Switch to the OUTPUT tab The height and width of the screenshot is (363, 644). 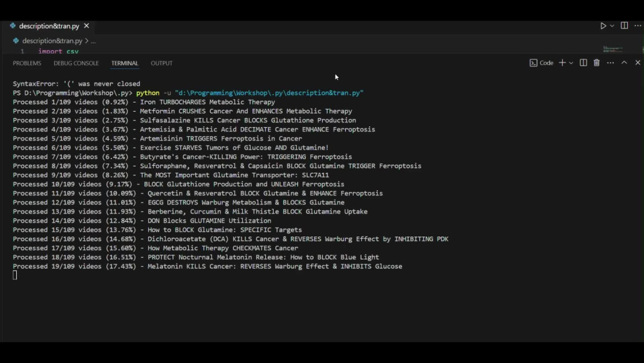click(162, 63)
